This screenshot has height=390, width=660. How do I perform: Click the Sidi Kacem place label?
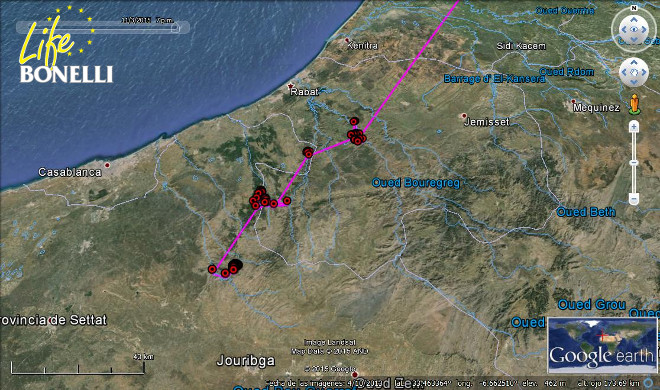tap(521, 46)
